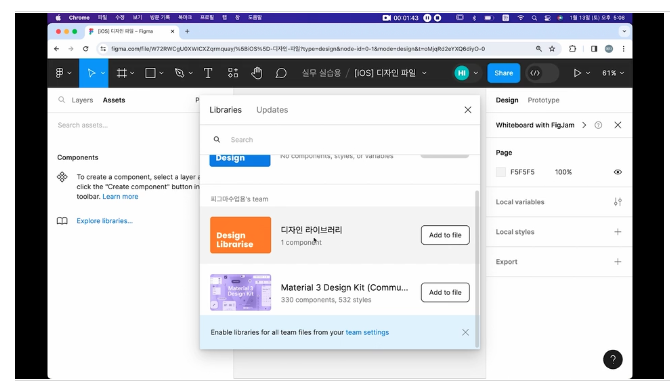Add a Local style plus icon
670x389 pixels.
[617, 232]
